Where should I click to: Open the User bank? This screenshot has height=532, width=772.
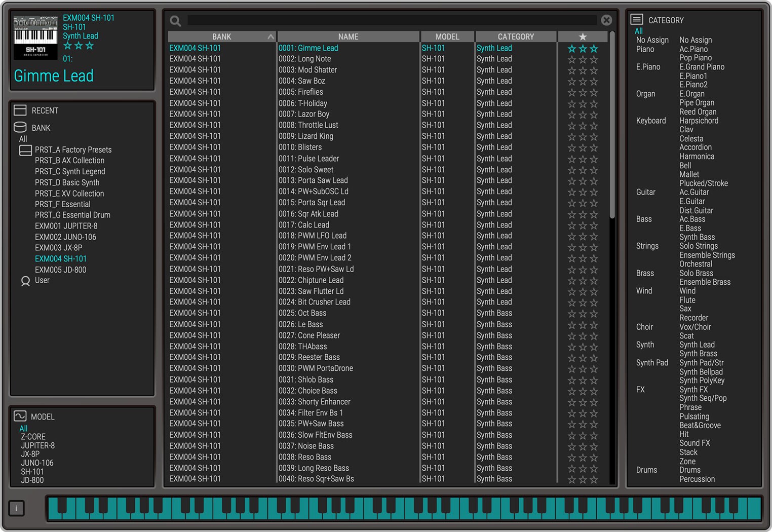click(42, 280)
